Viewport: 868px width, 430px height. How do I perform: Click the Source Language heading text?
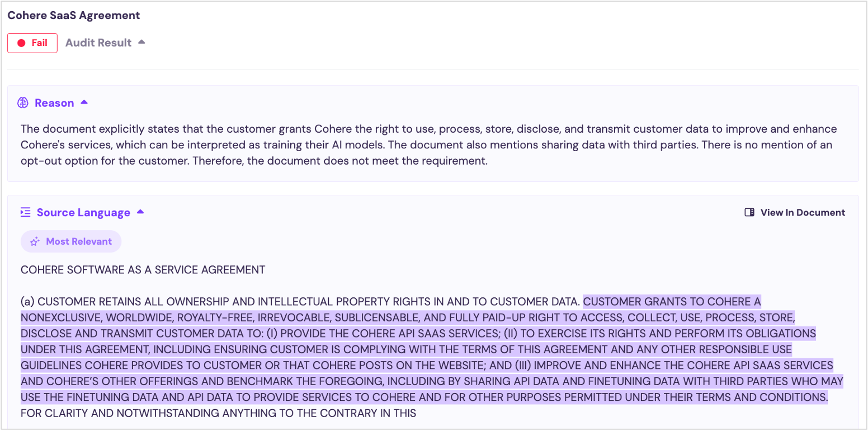pos(83,213)
